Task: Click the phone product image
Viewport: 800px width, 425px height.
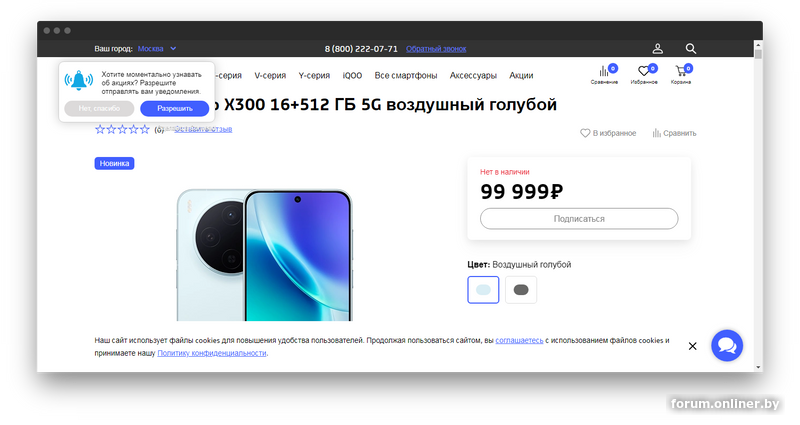Action: (x=264, y=255)
